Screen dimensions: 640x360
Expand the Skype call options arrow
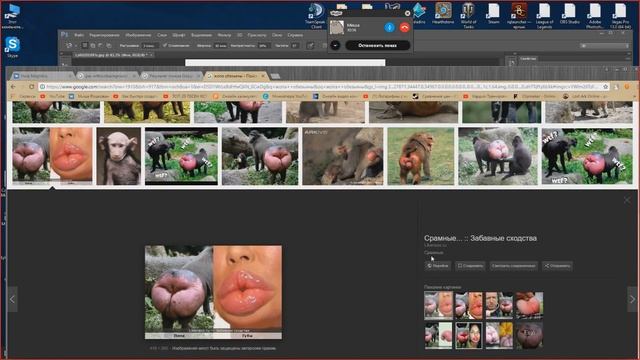(335, 45)
